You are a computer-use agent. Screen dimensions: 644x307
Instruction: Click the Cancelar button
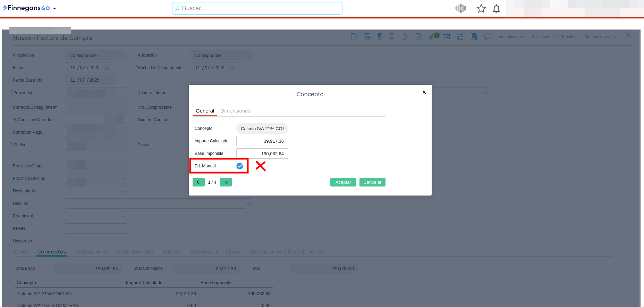click(372, 182)
